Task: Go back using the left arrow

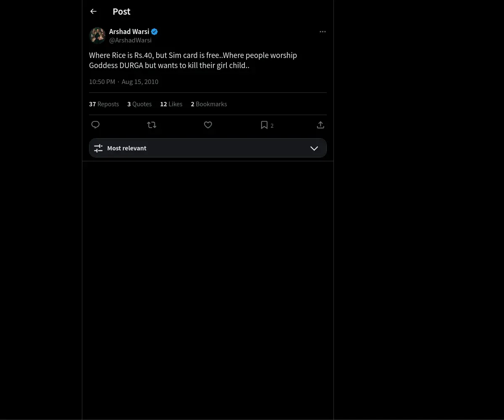Action: 93,11
